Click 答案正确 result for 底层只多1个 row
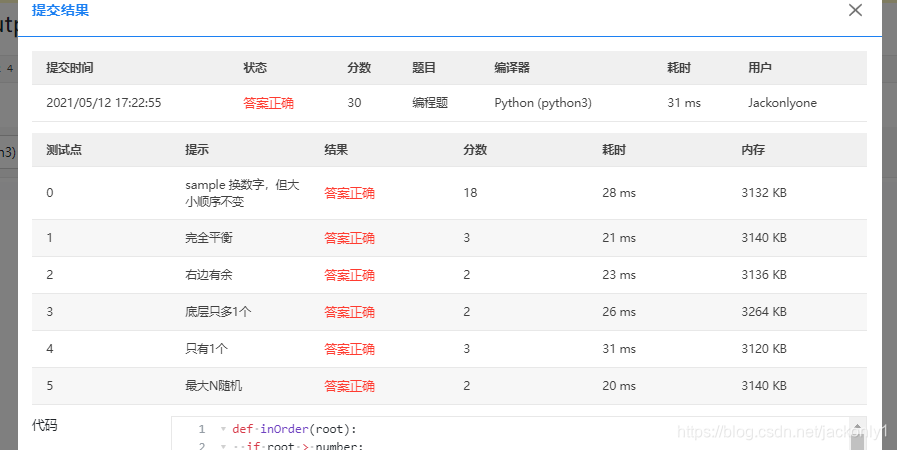 tap(350, 312)
